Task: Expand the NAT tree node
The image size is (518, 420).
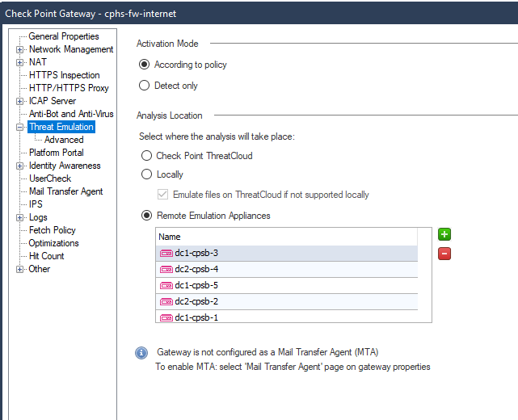Action: (20, 62)
